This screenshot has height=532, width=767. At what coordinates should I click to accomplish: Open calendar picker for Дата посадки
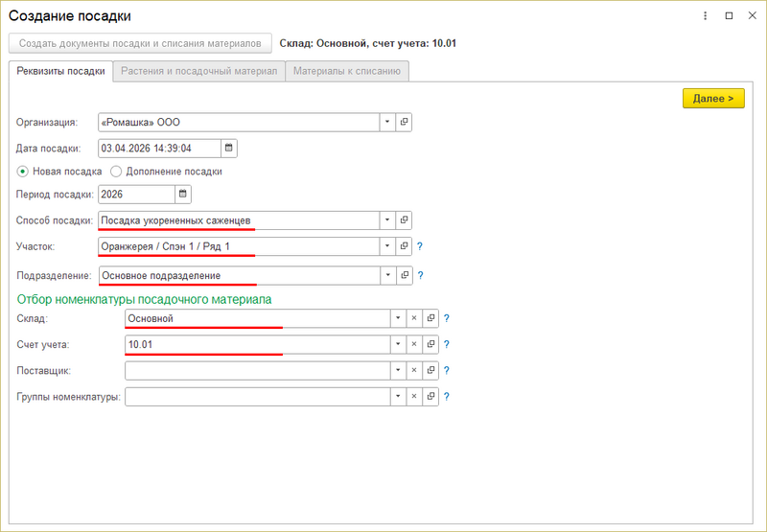(x=229, y=149)
